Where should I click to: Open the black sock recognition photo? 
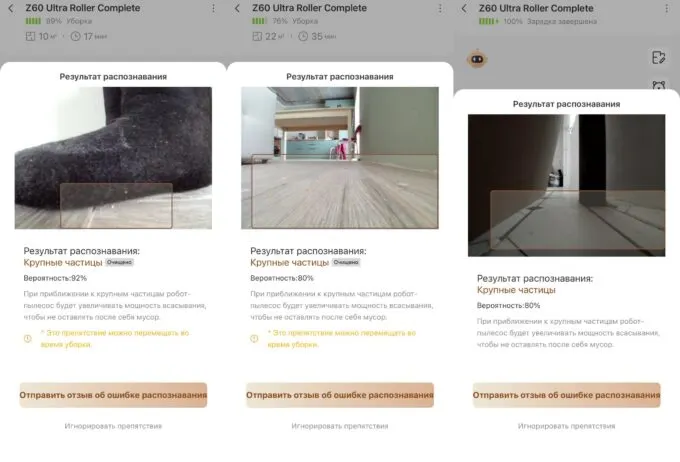coord(113,158)
